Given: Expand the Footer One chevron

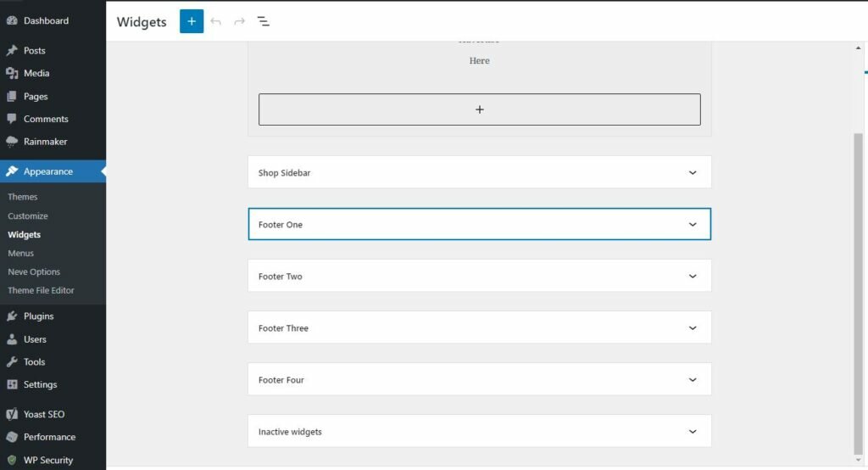Looking at the screenshot, I should [x=693, y=225].
